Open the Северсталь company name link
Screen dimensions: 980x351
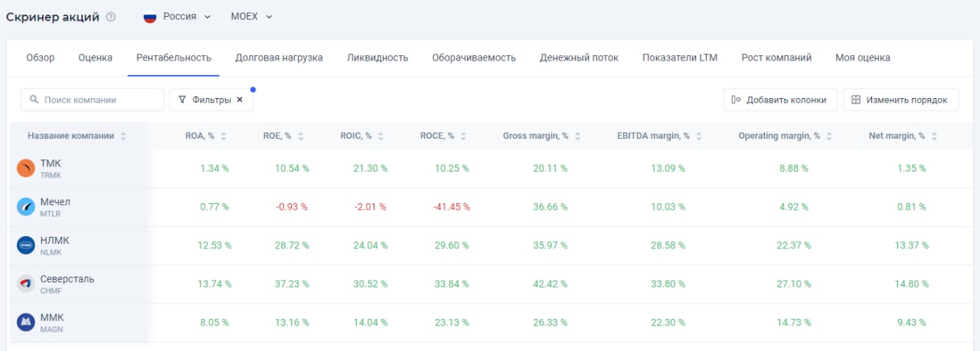tap(67, 279)
